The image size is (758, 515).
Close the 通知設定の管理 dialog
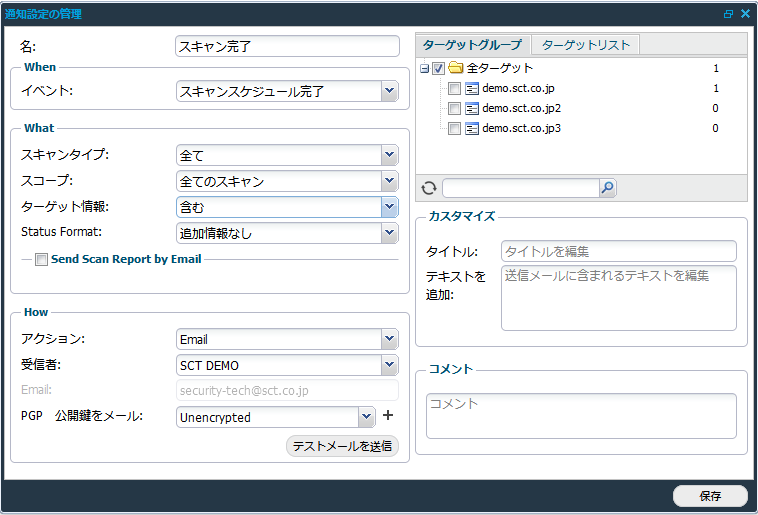[745, 14]
